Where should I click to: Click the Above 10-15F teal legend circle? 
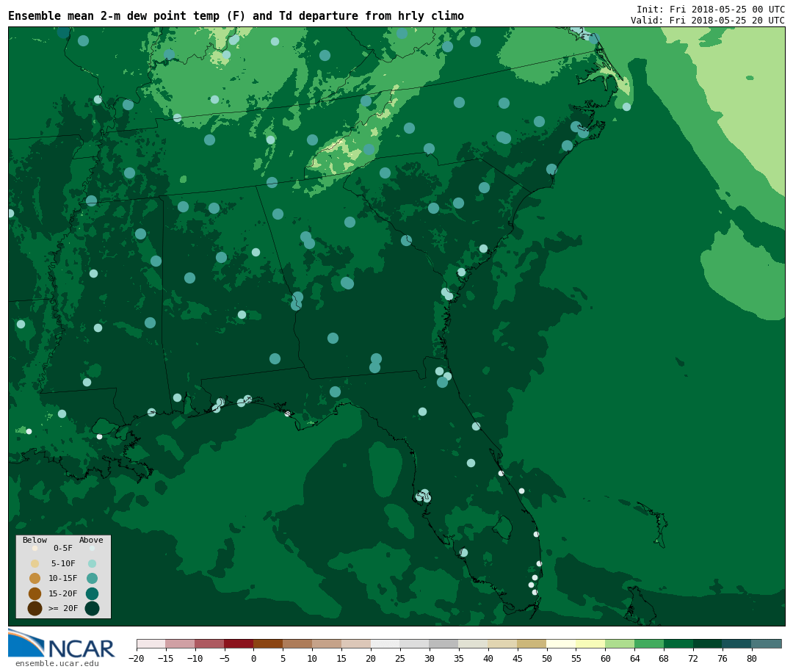coord(92,578)
